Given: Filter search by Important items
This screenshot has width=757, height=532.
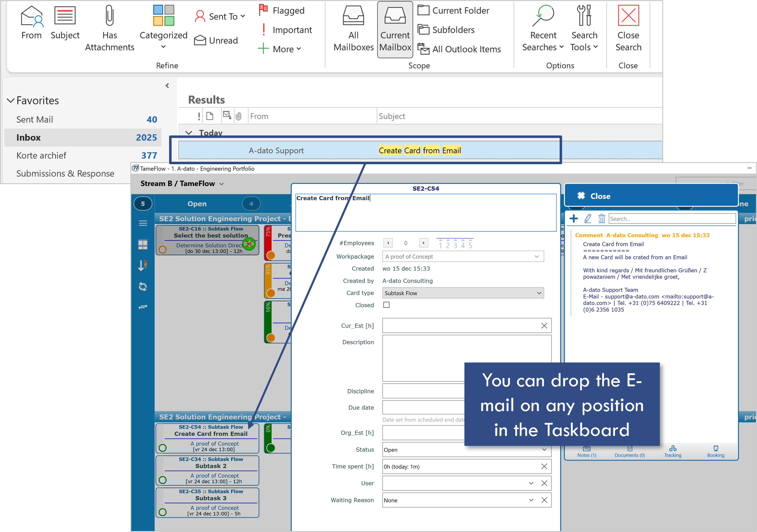Looking at the screenshot, I should (286, 30).
